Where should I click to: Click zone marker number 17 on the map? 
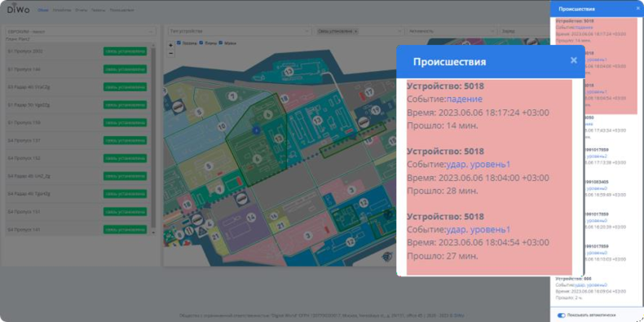point(368,92)
